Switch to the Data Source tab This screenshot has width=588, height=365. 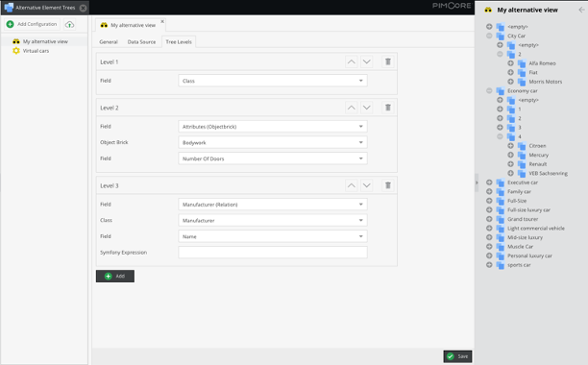pos(141,41)
